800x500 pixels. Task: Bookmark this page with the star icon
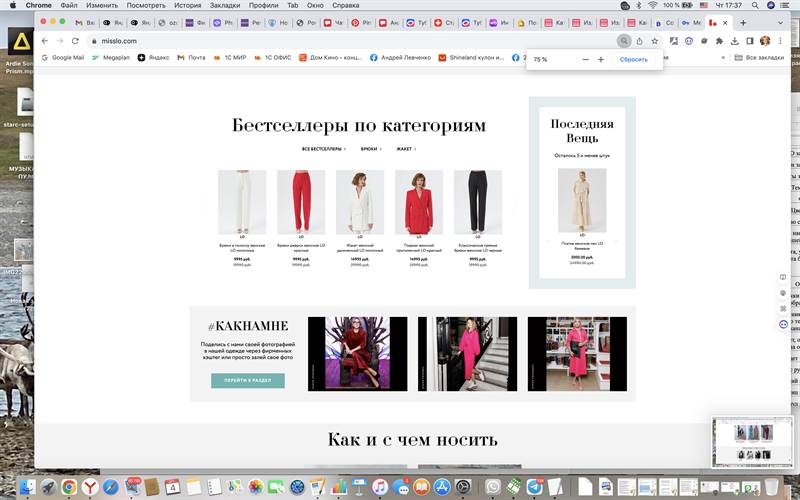(655, 41)
